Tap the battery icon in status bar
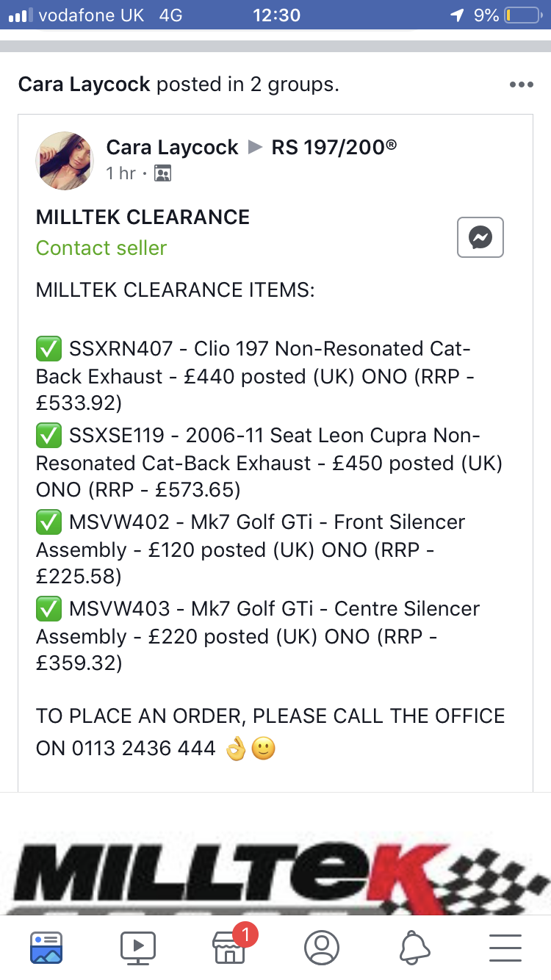 [522, 15]
